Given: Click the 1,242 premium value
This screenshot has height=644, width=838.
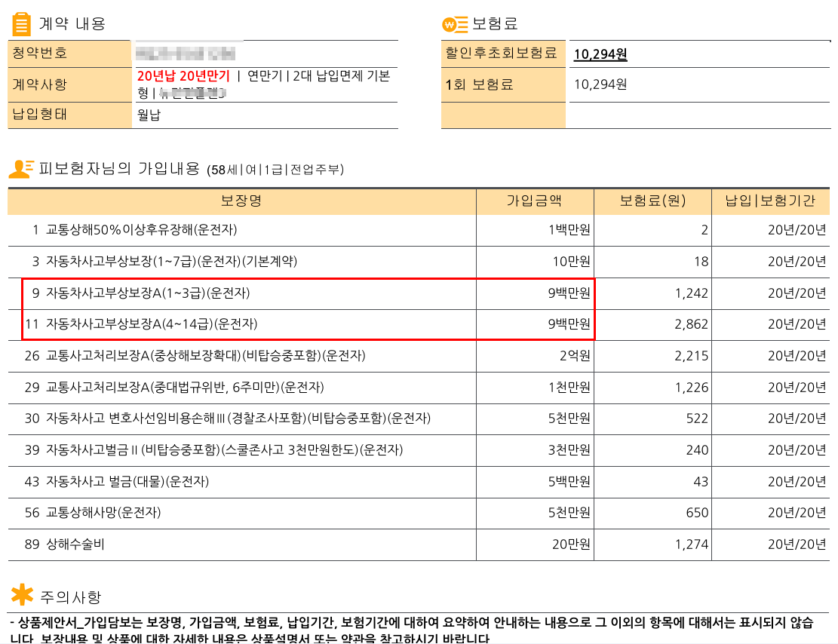Looking at the screenshot, I should click(691, 293).
